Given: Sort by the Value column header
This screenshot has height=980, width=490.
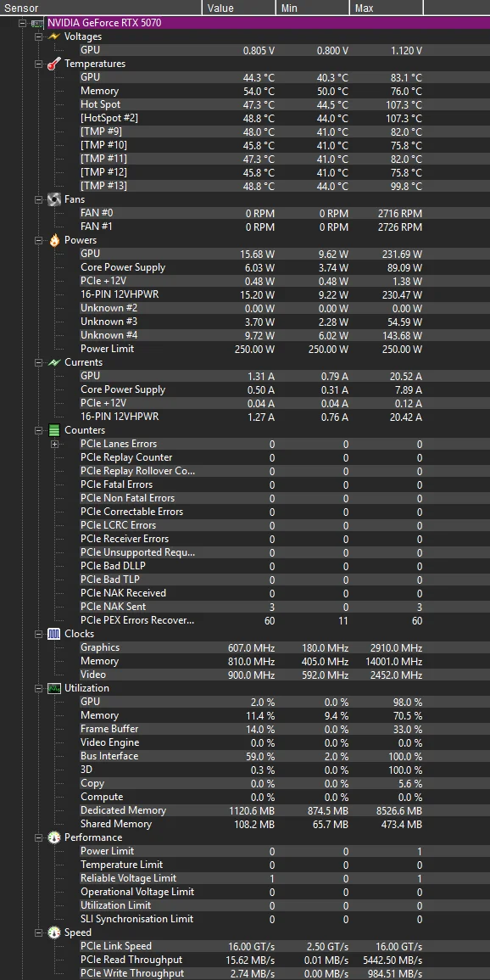Looking at the screenshot, I should click(238, 8).
